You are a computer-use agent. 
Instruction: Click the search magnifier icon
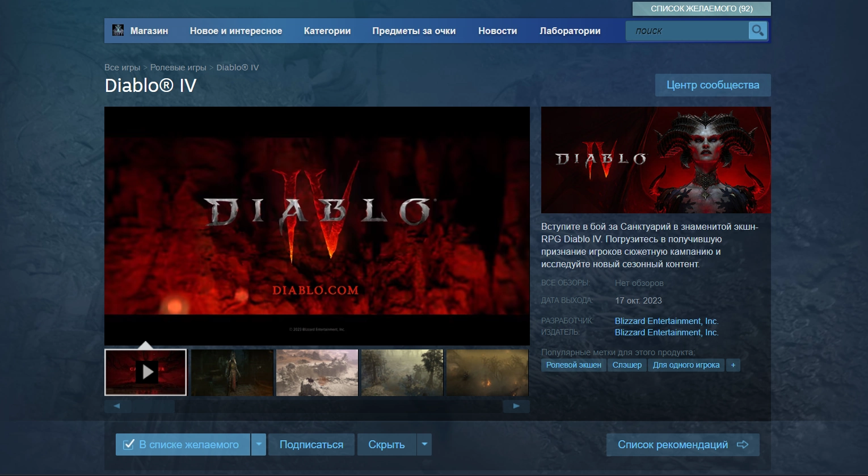click(757, 31)
